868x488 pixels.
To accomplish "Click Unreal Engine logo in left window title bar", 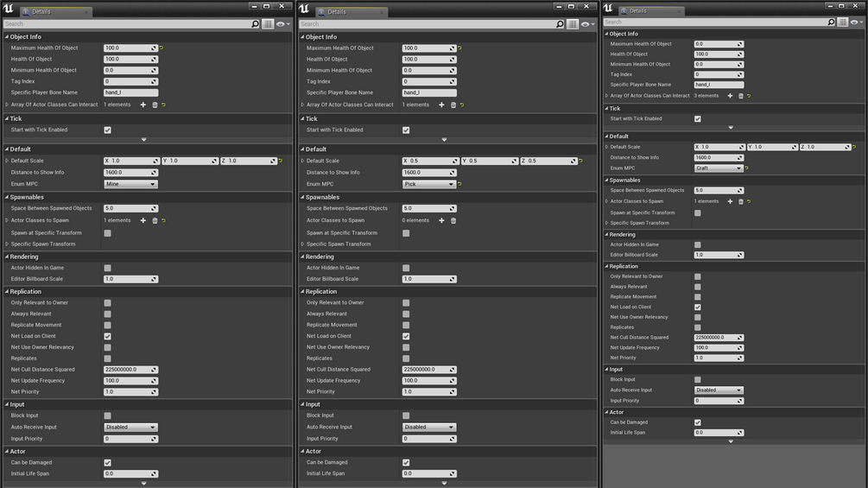I will pyautogui.click(x=9, y=9).
